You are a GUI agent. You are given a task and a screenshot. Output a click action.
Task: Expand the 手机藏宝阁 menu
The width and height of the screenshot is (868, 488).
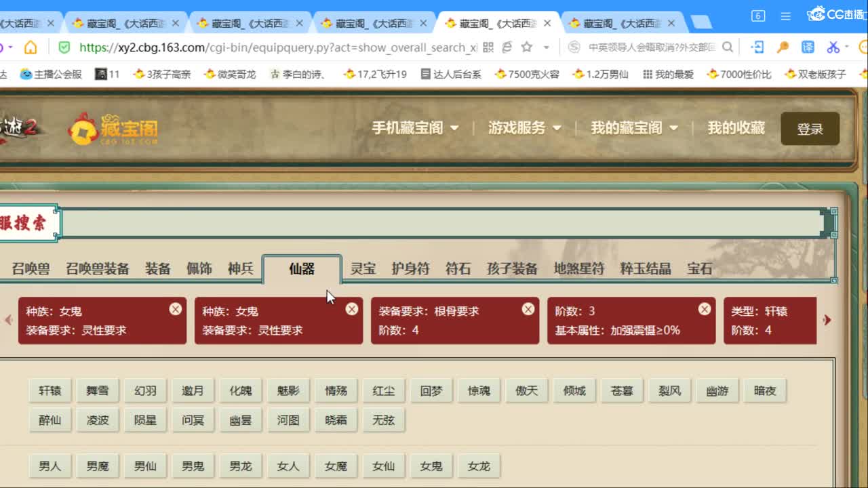pos(415,127)
